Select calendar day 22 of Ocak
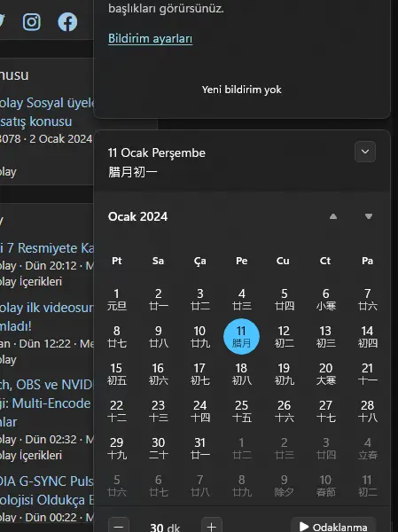Image resolution: width=398 pixels, height=532 pixels. [117, 411]
